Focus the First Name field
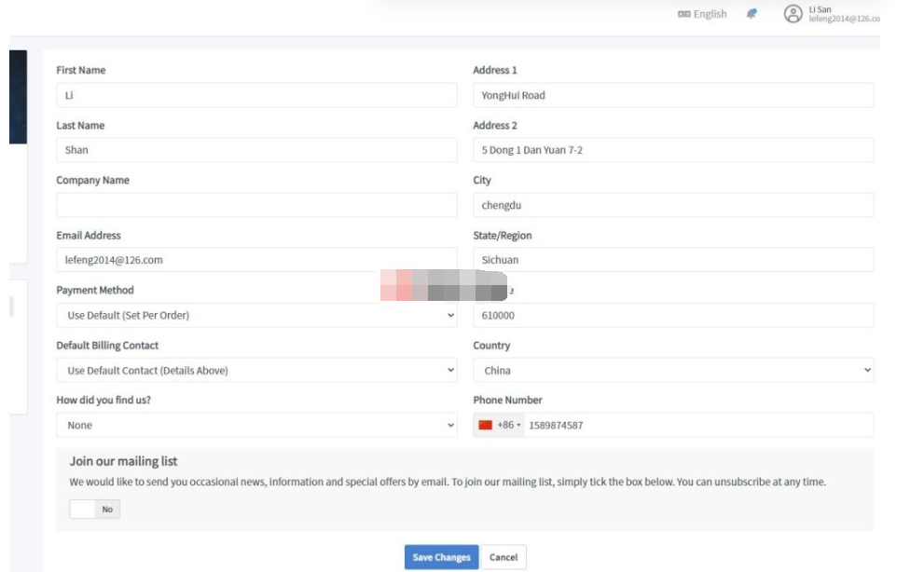 pos(256,95)
